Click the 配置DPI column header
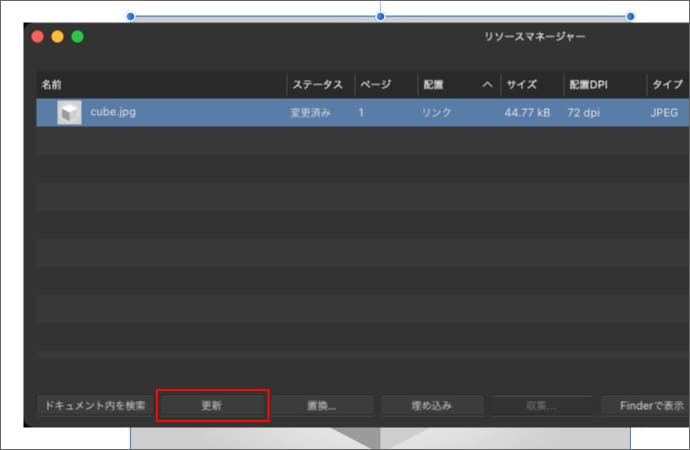Image resolution: width=690 pixels, height=450 pixels. 589,85
